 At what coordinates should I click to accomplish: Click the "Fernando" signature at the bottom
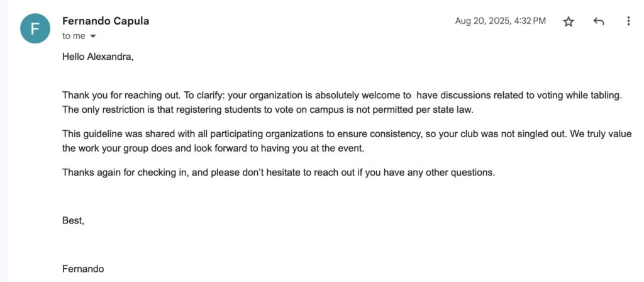(84, 269)
